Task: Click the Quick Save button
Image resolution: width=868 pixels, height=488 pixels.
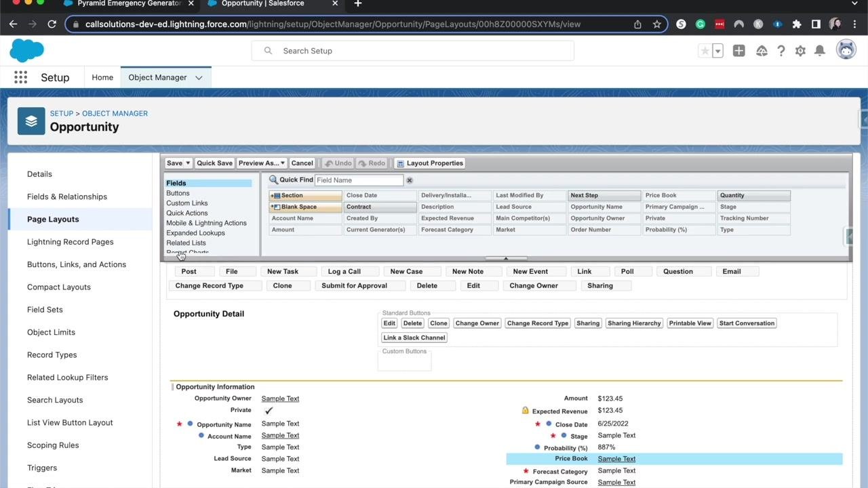Action: (214, 163)
